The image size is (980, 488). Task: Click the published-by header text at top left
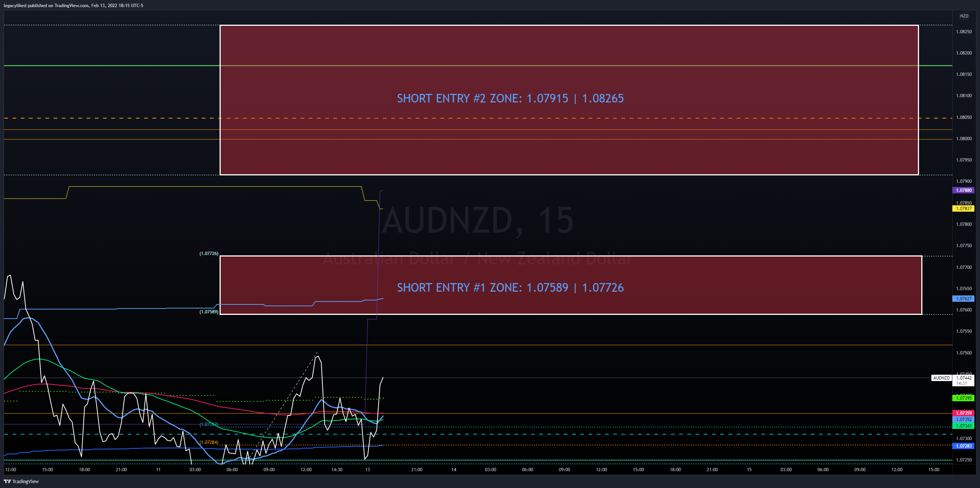73,5
